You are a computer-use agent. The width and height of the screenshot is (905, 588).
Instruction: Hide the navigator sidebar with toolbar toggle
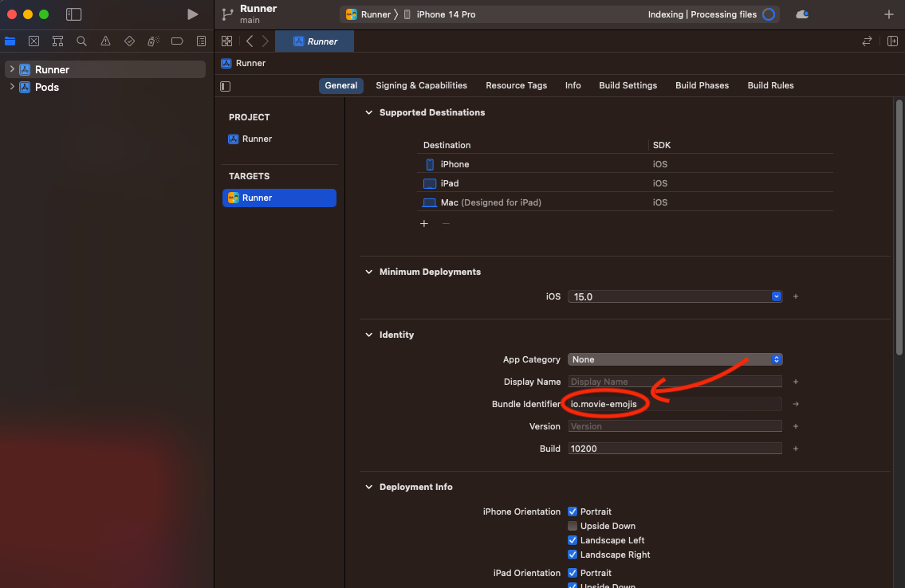(x=74, y=14)
